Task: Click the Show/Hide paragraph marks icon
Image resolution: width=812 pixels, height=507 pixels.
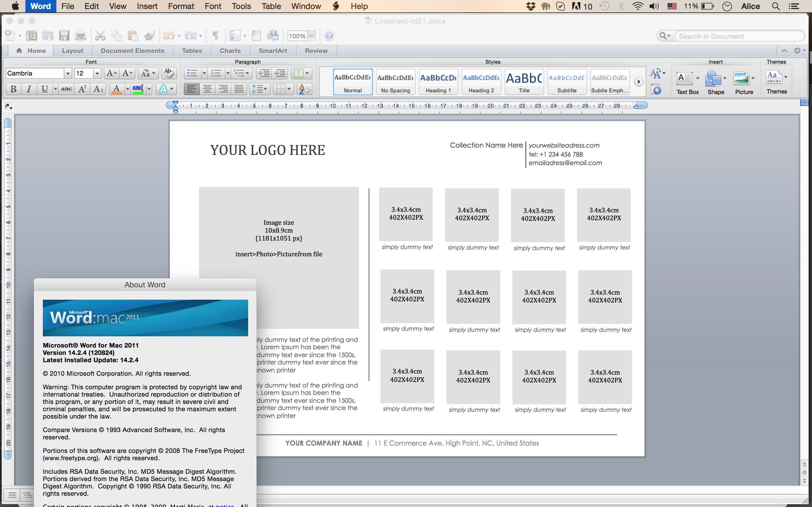Action: pos(217,36)
